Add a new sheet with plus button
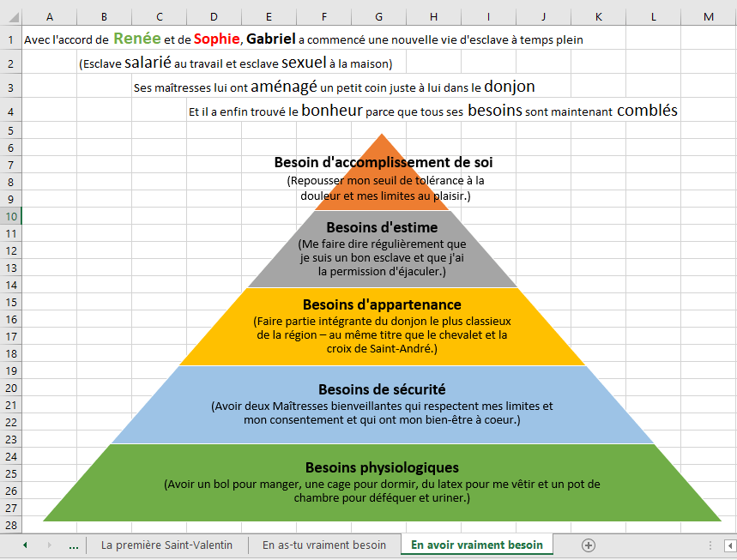This screenshot has height=560, width=737. 589,545
